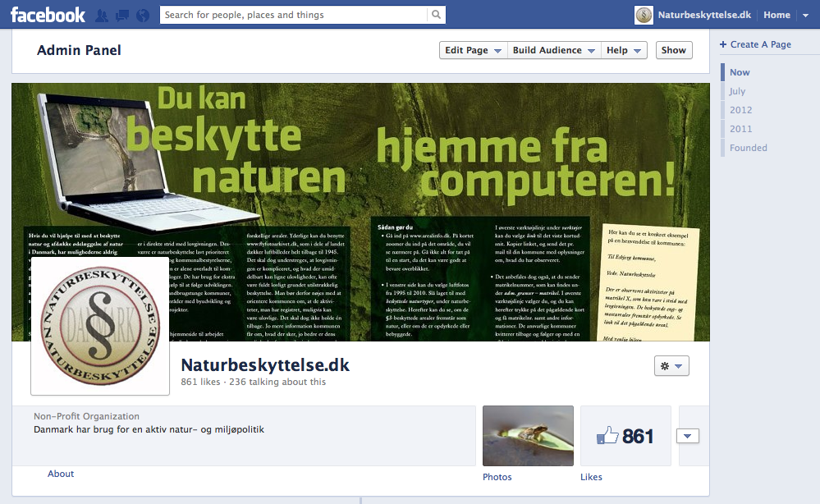Open Naturbeskyttelse.dk profile link in top bar
This screenshot has height=504, width=820.
point(704,15)
